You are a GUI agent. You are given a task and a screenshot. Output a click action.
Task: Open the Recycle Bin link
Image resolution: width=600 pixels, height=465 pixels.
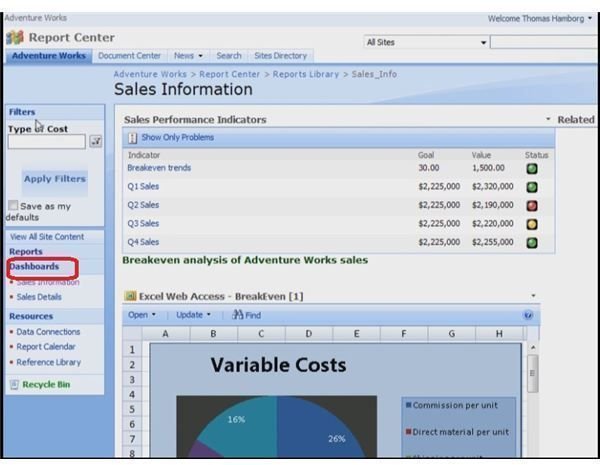46,385
